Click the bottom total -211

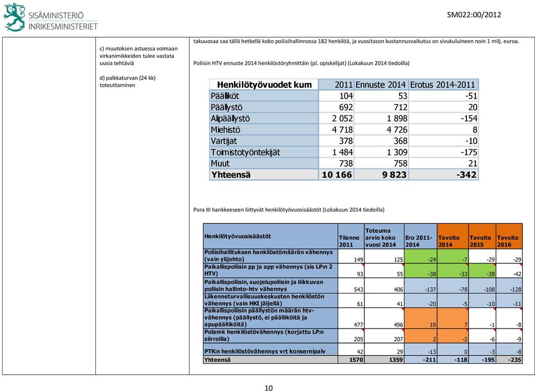point(429,360)
